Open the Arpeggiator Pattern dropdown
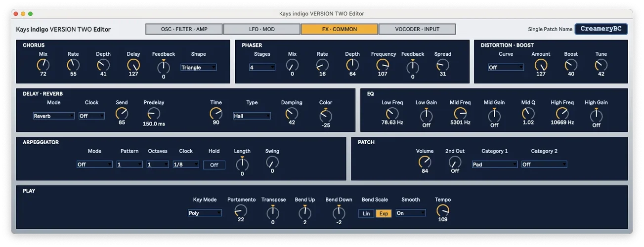 click(x=129, y=165)
